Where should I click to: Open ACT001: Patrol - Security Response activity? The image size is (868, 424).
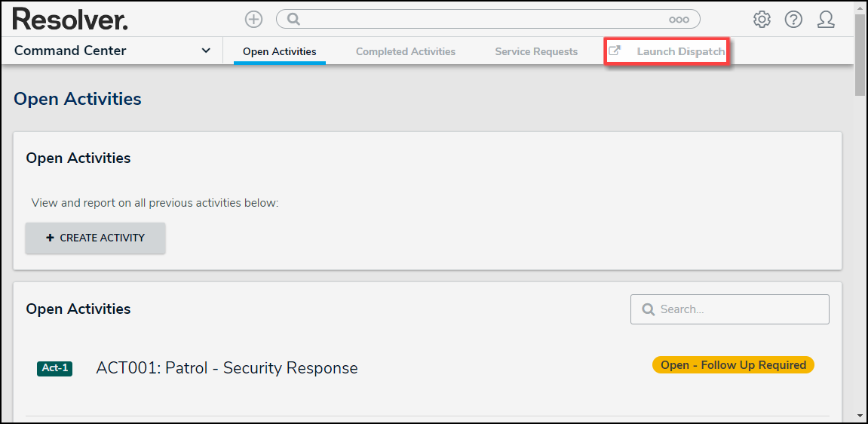click(227, 368)
